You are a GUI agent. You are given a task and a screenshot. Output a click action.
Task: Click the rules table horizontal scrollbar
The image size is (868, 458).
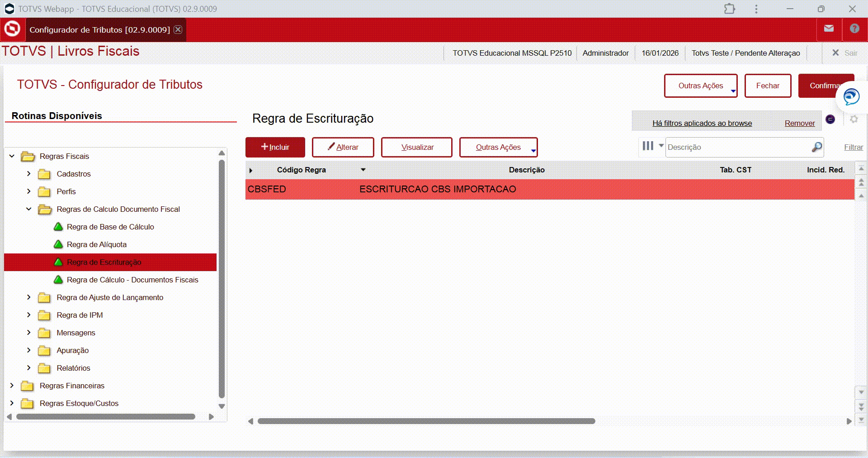coord(426,421)
